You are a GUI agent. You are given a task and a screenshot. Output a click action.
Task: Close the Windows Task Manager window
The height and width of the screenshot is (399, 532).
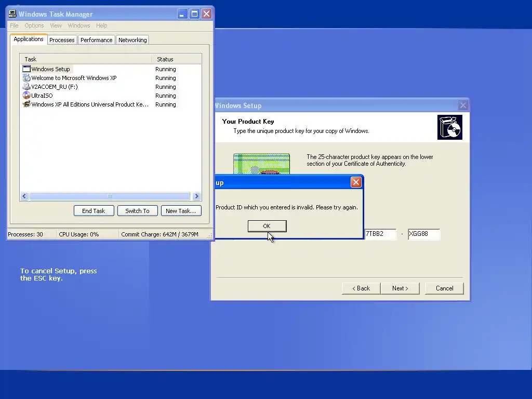click(206, 14)
